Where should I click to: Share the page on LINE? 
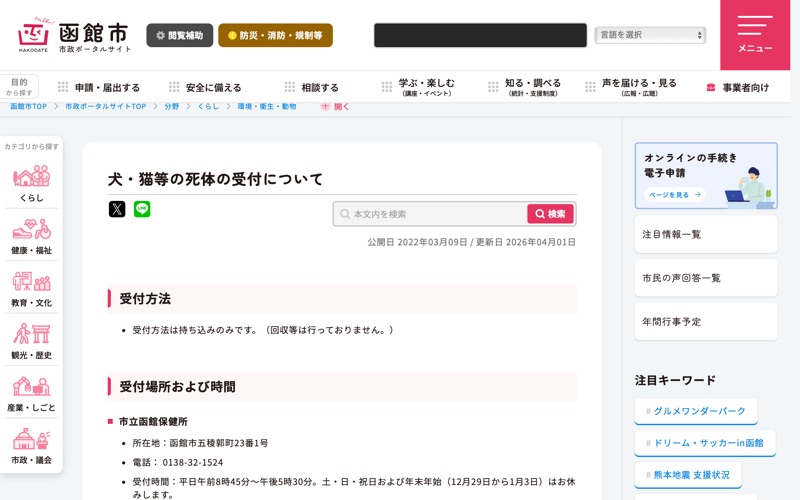[142, 209]
